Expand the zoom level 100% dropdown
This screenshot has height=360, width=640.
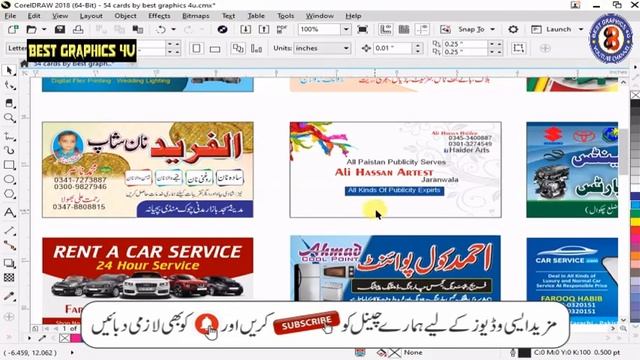346,29
